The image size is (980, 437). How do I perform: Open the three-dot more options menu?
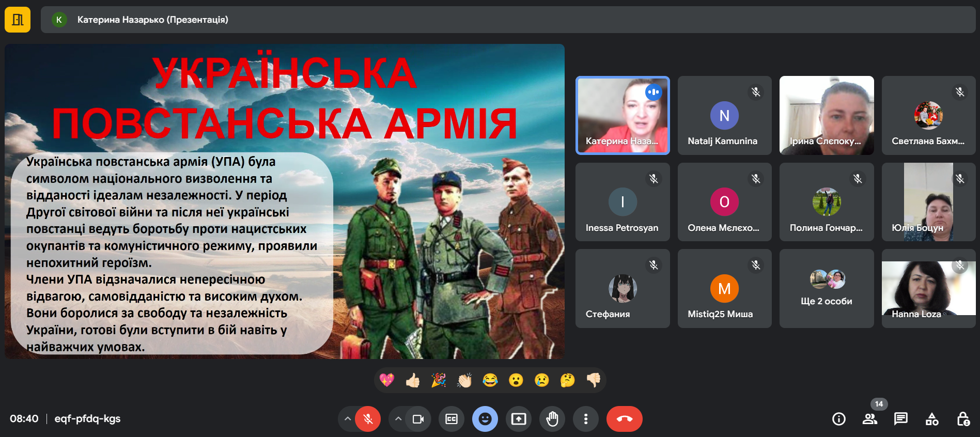[585, 419]
